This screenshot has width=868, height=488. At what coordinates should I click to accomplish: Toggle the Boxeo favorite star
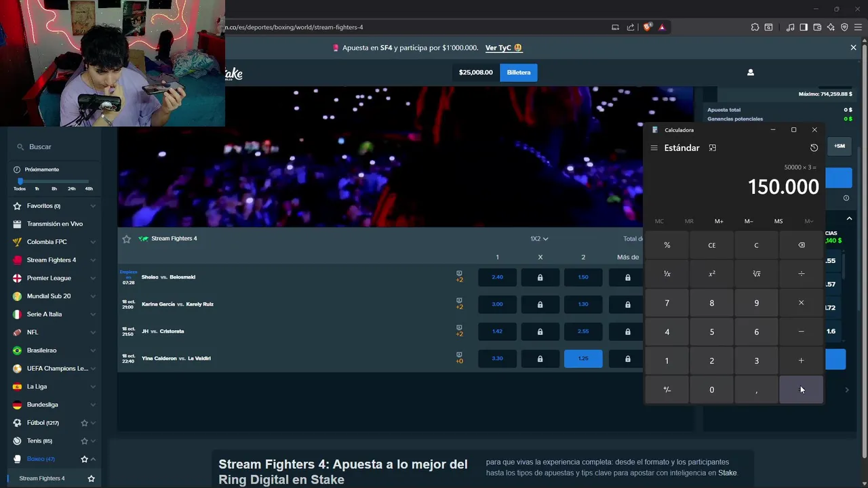click(84, 459)
